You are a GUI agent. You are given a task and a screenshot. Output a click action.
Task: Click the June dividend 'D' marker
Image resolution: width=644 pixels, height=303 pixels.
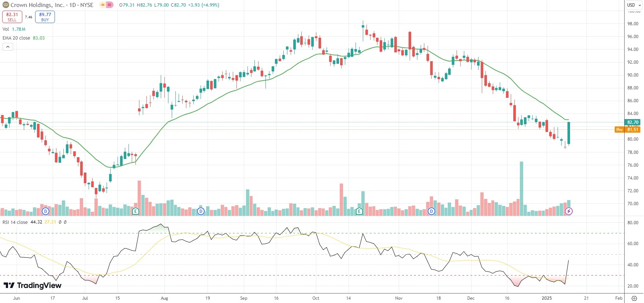46,211
